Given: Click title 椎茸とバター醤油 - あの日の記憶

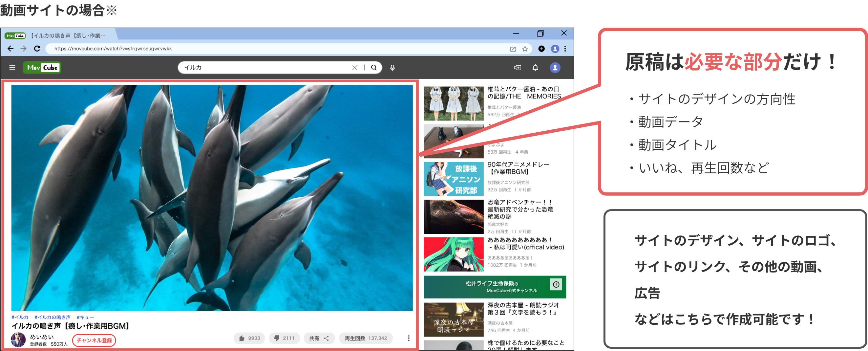Looking at the screenshot, I should [x=524, y=93].
